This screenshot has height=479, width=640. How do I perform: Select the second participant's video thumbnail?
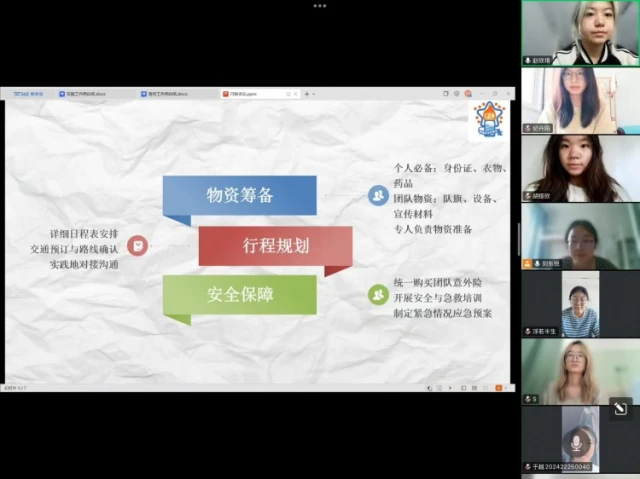click(580, 100)
